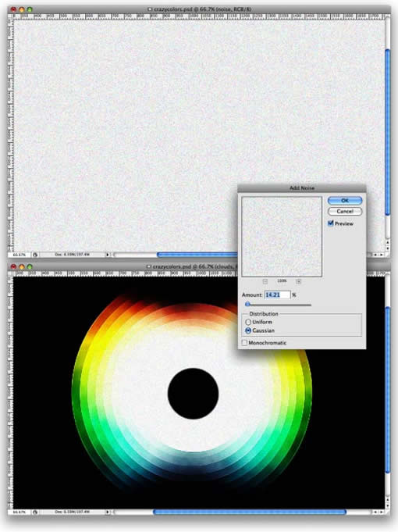Click scroll down arrow of noise window
The height and width of the screenshot is (532, 398).
pyautogui.click(x=388, y=248)
